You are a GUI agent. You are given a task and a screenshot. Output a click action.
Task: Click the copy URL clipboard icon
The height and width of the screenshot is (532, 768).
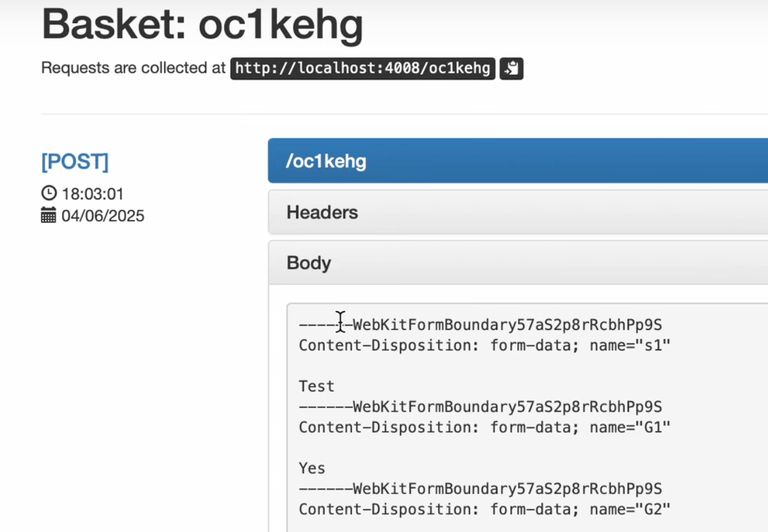pos(511,69)
